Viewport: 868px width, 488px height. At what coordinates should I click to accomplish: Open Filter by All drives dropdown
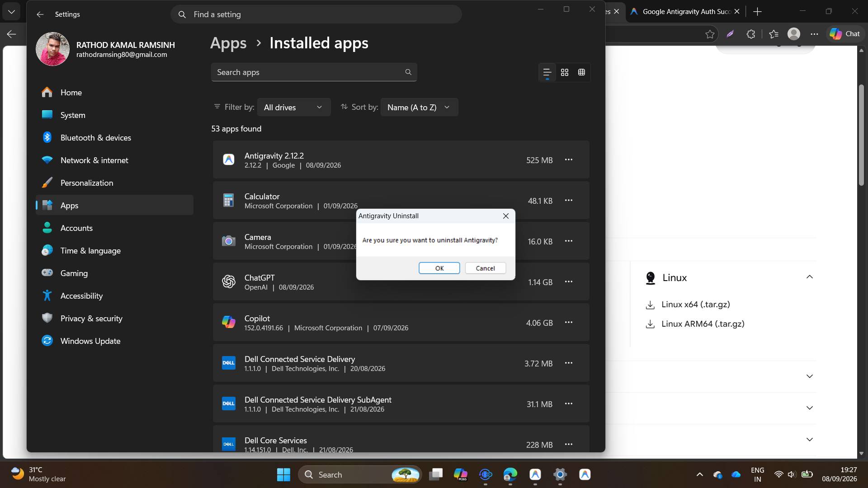pos(294,107)
